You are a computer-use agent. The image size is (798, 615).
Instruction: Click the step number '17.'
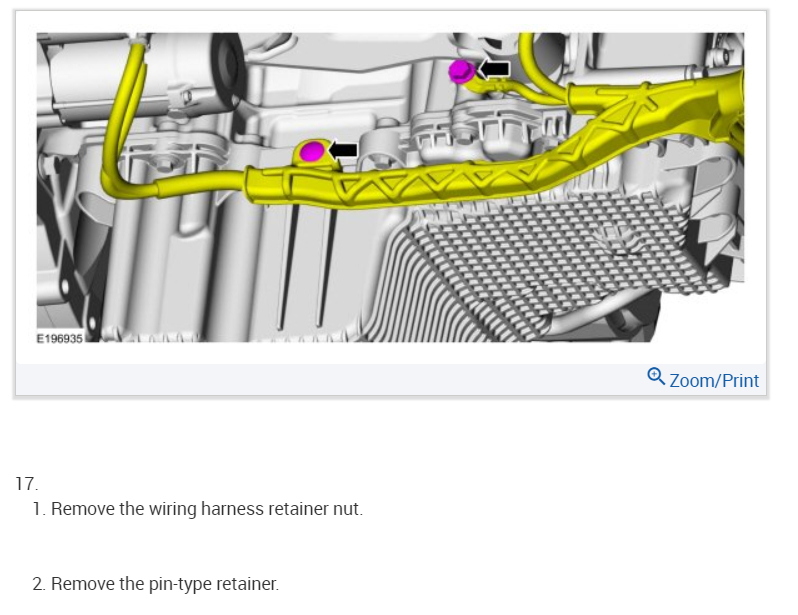(26, 484)
